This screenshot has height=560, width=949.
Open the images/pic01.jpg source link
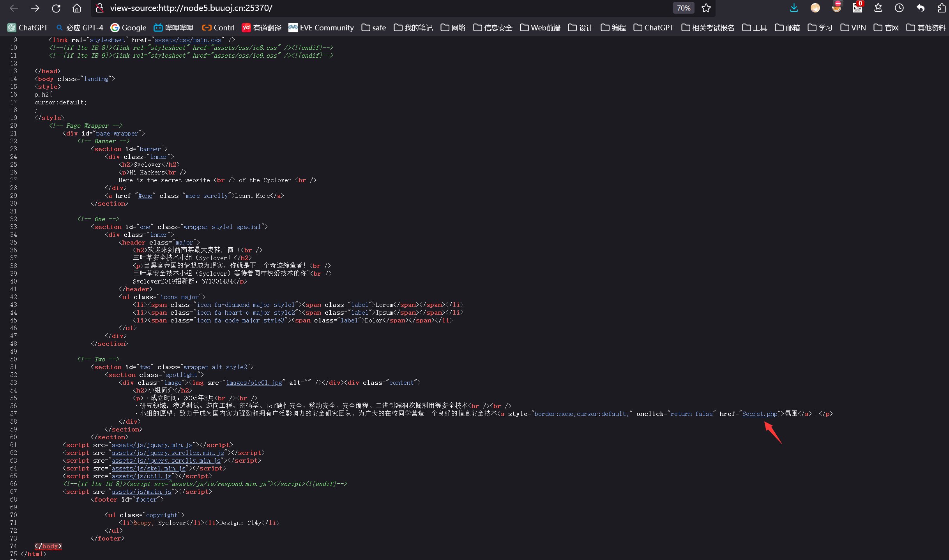point(254,383)
